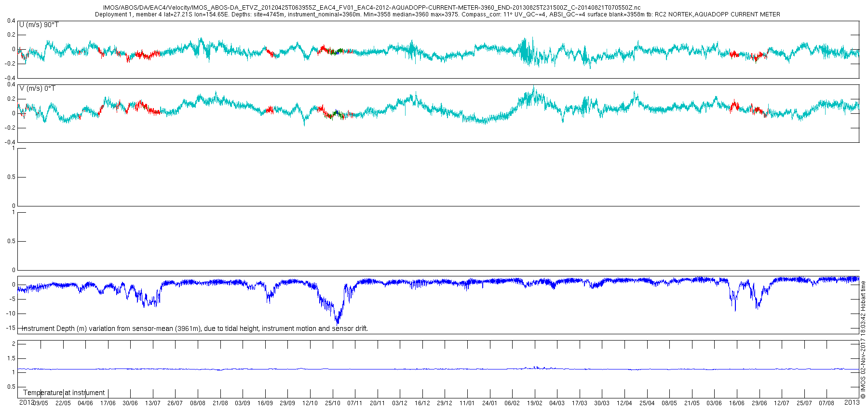Click the '22/05' date tick label
This screenshot has width=868, height=410.
[63, 403]
